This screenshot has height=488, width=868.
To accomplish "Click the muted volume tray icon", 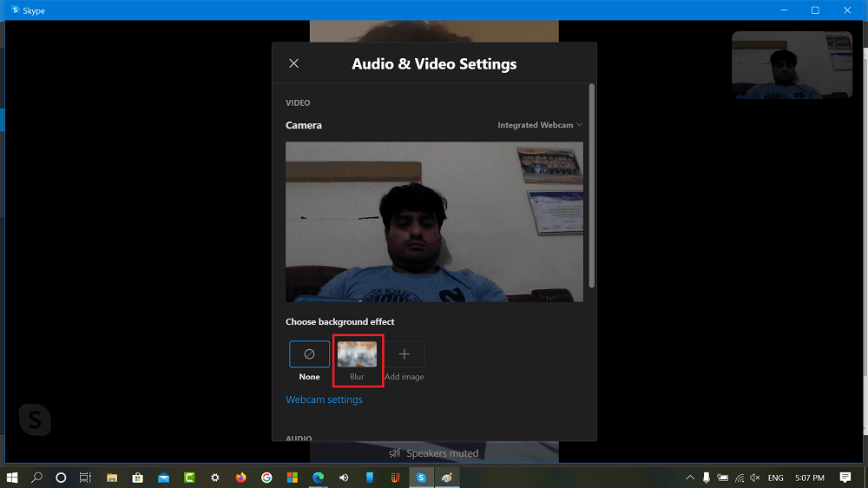I will [755, 478].
